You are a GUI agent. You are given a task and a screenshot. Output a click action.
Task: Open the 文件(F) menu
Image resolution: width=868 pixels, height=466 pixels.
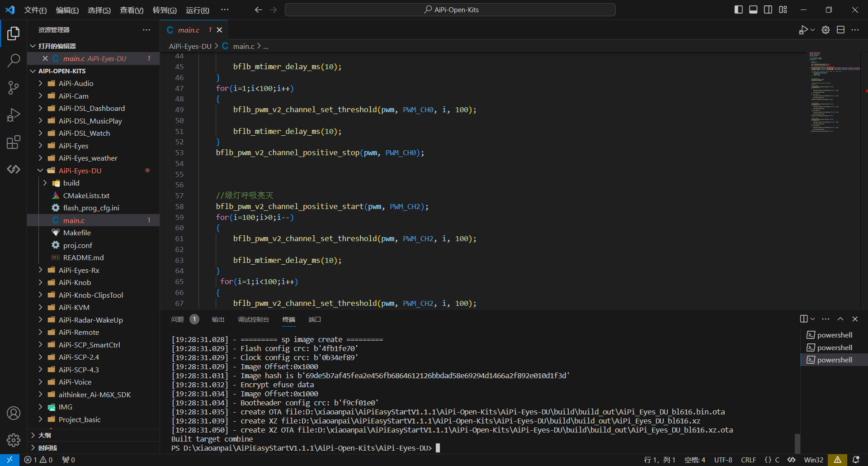[x=35, y=10]
